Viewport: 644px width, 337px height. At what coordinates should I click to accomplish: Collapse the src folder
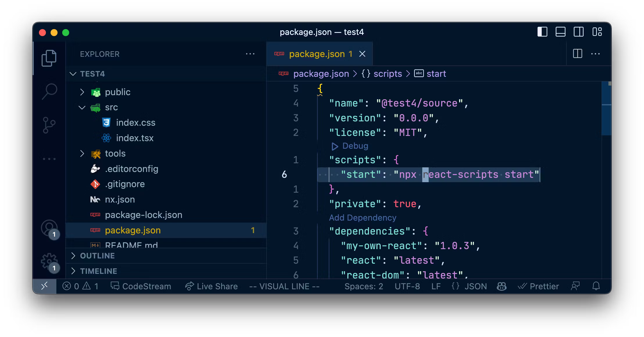pyautogui.click(x=111, y=107)
